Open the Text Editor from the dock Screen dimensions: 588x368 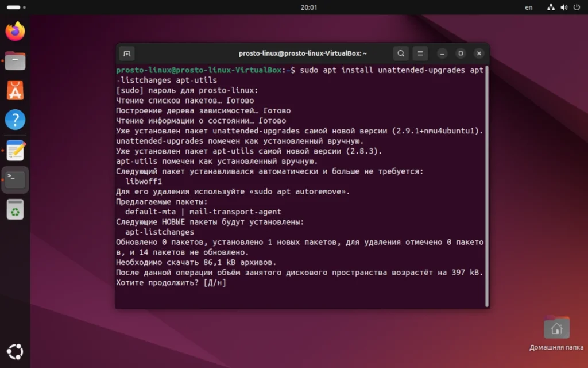[15, 150]
